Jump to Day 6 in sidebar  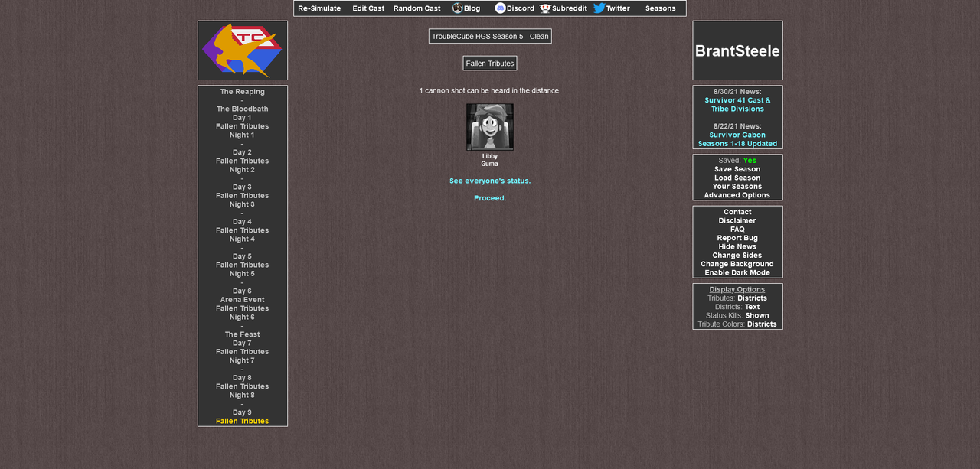point(243,291)
